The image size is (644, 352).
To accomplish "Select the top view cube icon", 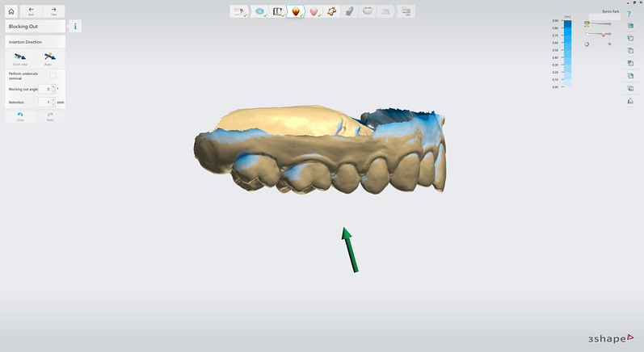I will 629,26.
